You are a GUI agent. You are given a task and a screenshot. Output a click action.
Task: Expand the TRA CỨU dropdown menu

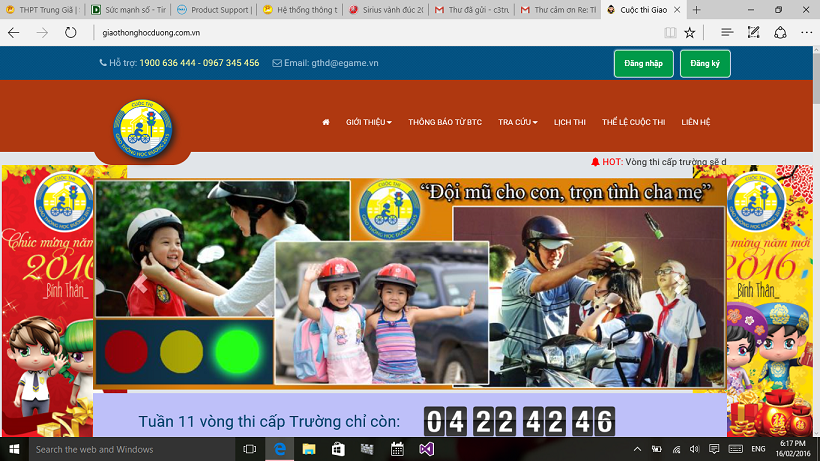[517, 122]
